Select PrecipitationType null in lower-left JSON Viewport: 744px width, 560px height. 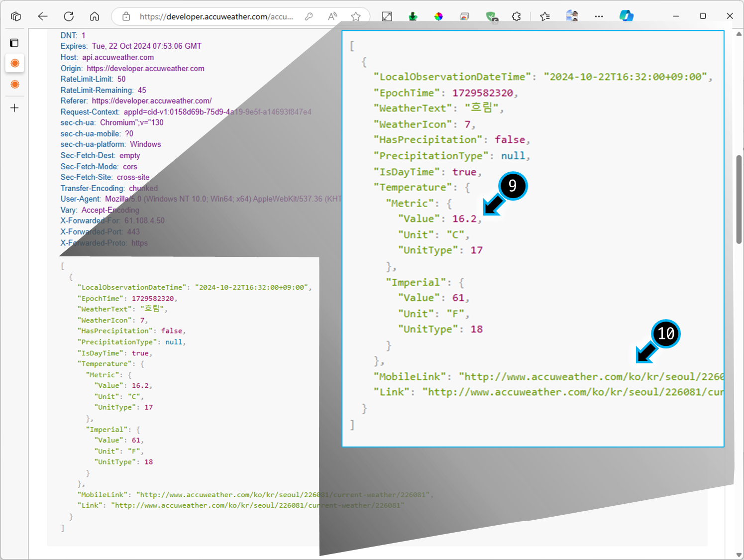pyautogui.click(x=131, y=342)
